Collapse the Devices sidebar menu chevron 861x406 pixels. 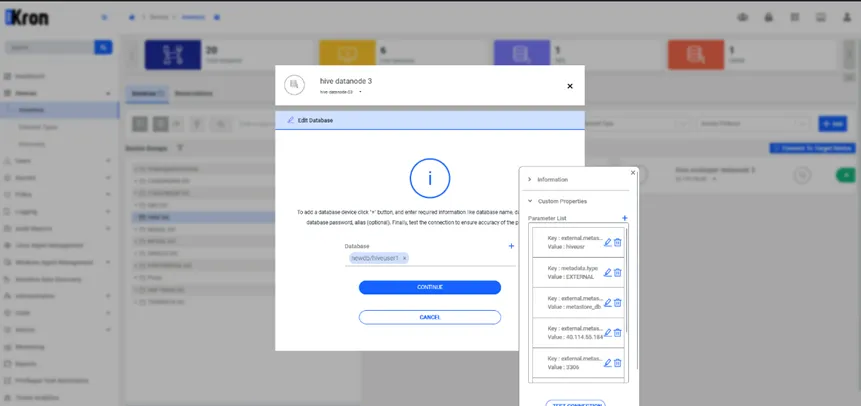pyautogui.click(x=108, y=93)
